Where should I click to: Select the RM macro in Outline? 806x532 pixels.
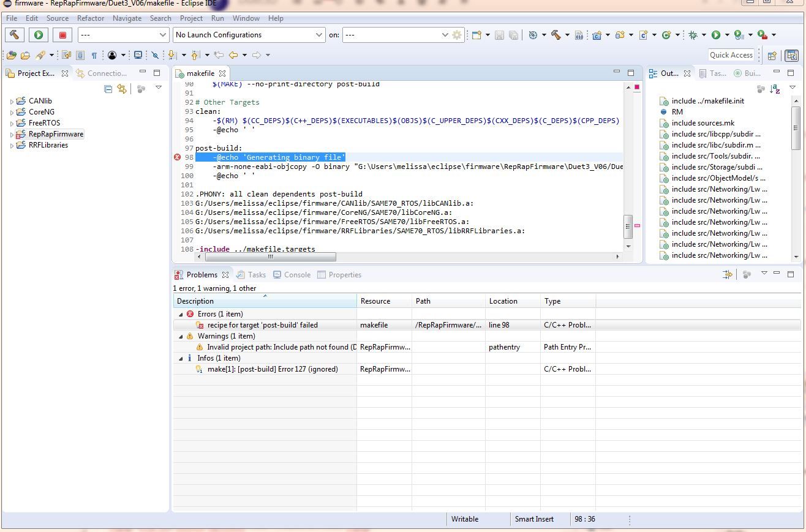pos(677,112)
